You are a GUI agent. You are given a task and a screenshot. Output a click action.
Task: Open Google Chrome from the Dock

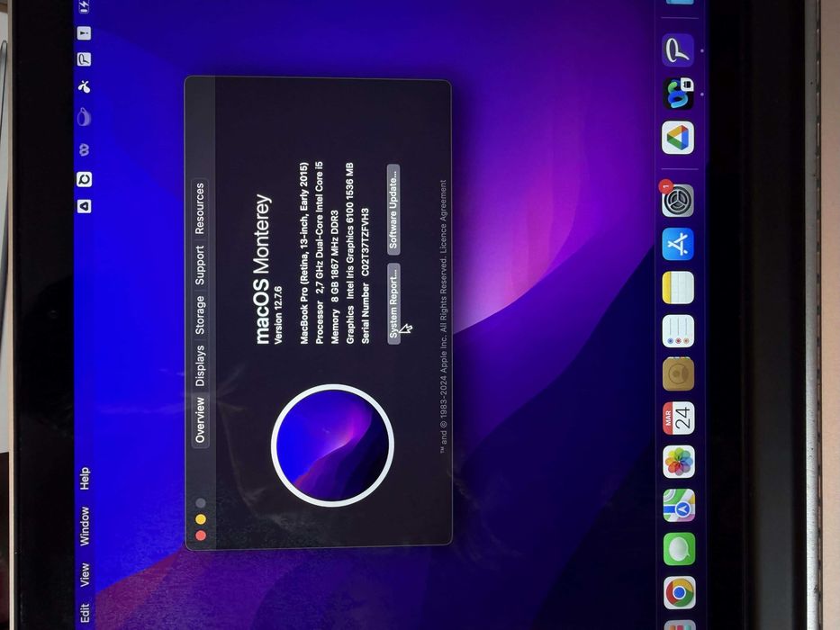pyautogui.click(x=679, y=592)
